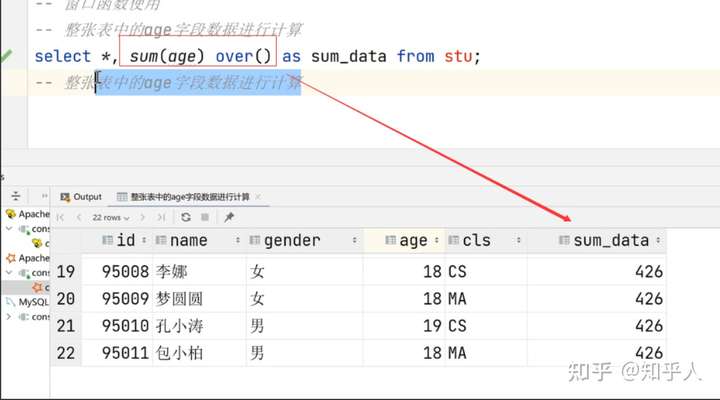Pin the result tab

click(229, 217)
